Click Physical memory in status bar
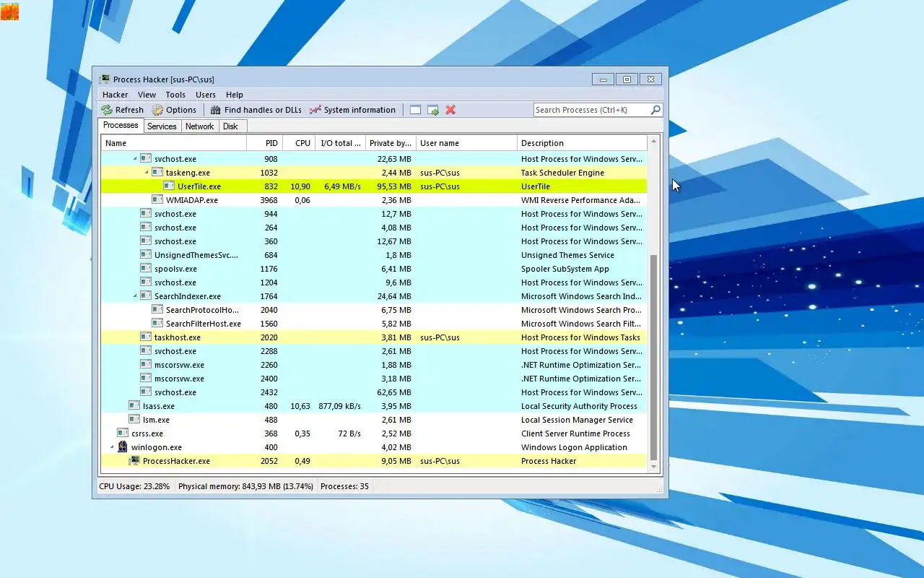 [245, 486]
